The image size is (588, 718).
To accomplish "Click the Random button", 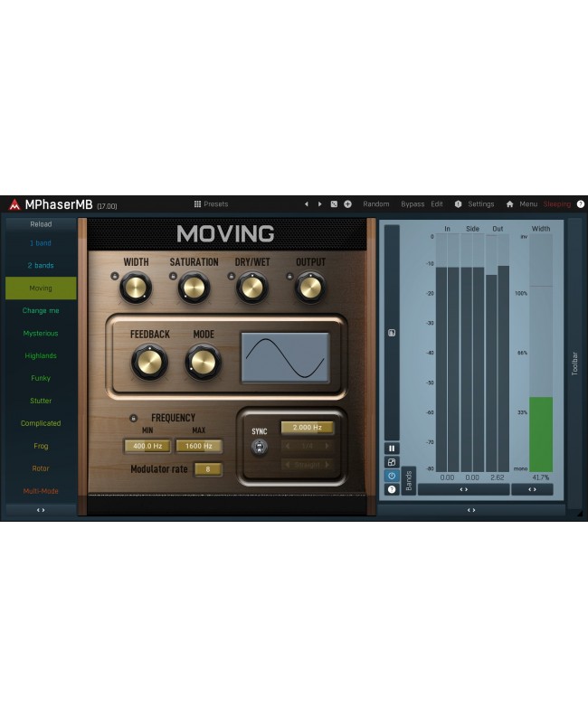I will 376,203.
